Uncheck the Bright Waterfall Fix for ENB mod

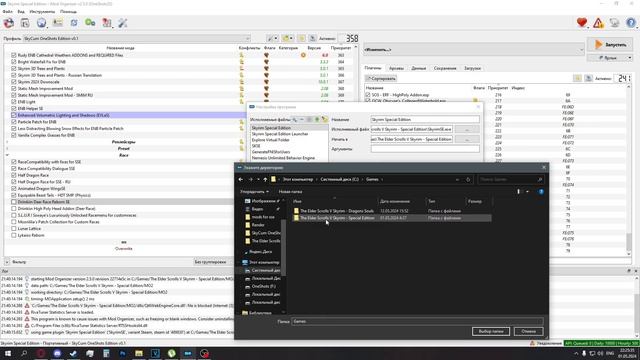[x=14, y=62]
